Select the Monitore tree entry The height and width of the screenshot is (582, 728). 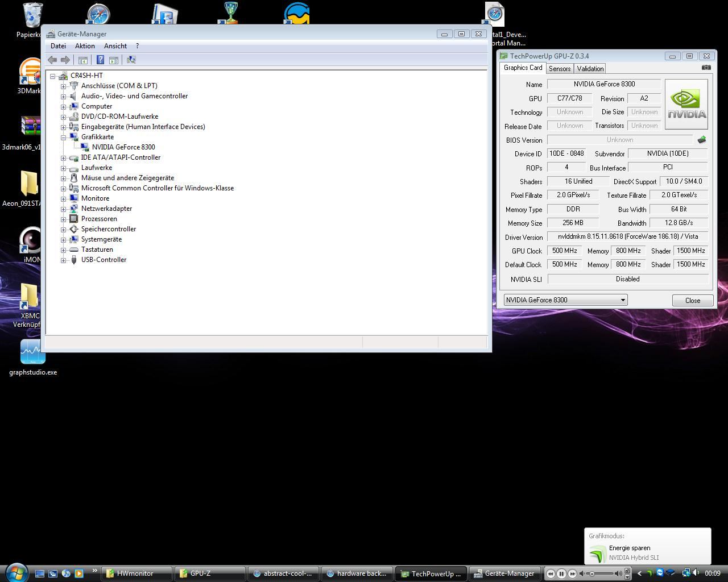pos(95,198)
